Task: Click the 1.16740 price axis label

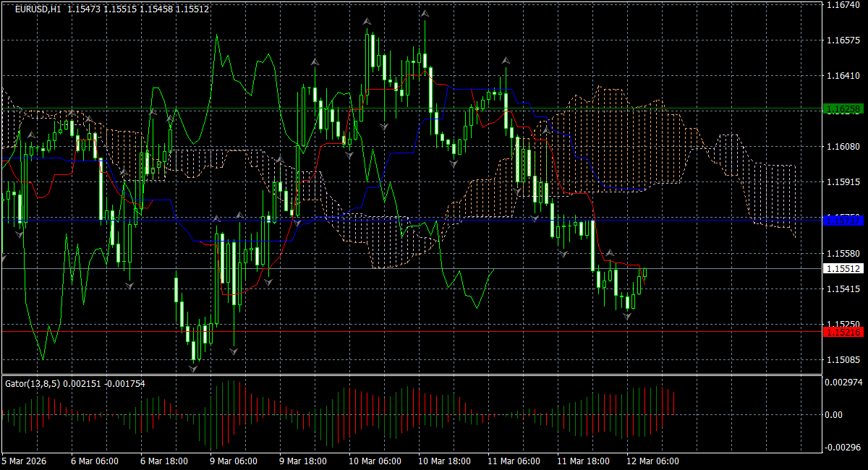Action: (843, 5)
